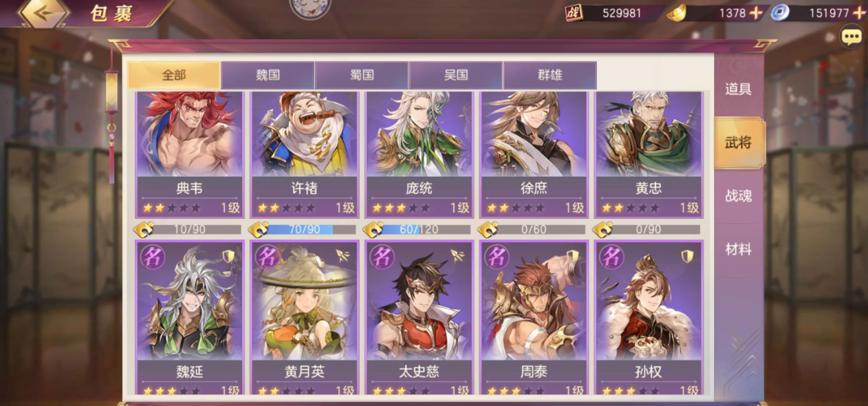The height and width of the screenshot is (406, 868).
Task: Select the 典韦 hero card
Action: [x=190, y=154]
